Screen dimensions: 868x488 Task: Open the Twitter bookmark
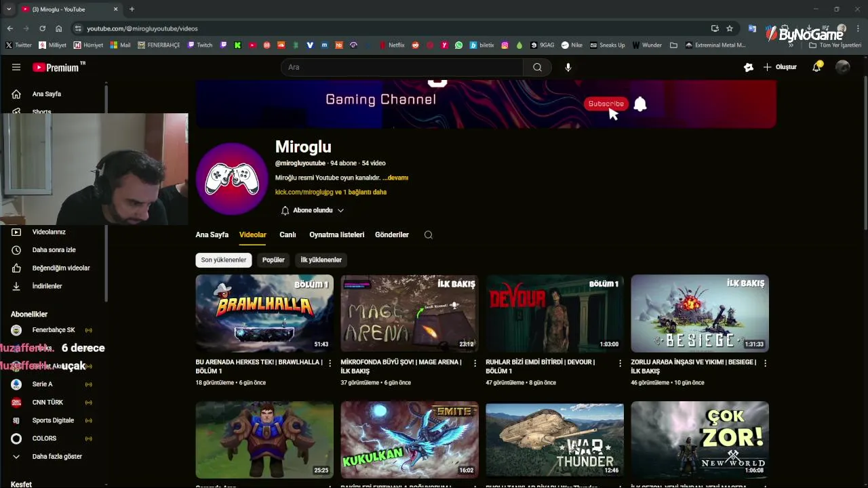18,45
